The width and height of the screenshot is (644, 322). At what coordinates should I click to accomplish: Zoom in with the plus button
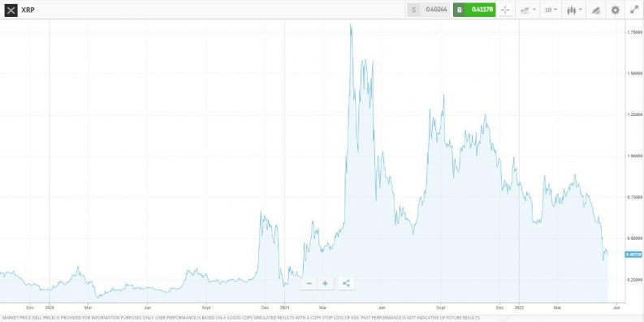(326, 283)
